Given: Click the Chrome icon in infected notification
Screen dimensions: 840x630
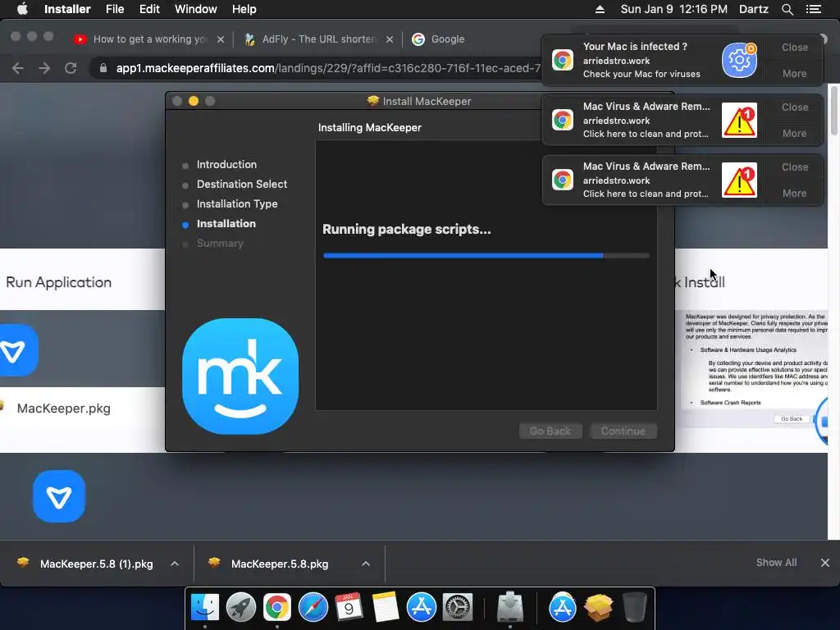Looking at the screenshot, I should click(563, 60).
